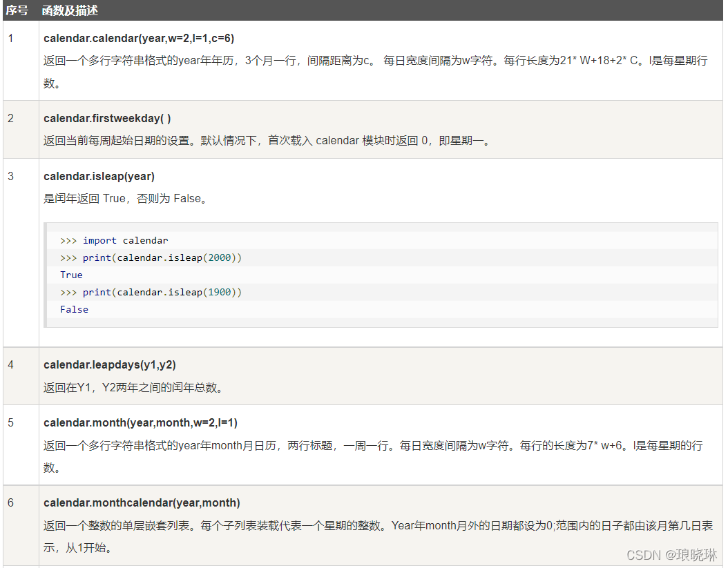Click description starting '返回一个多行字符串格式的year年month月日历'
The image size is (728, 568).
(x=373, y=457)
